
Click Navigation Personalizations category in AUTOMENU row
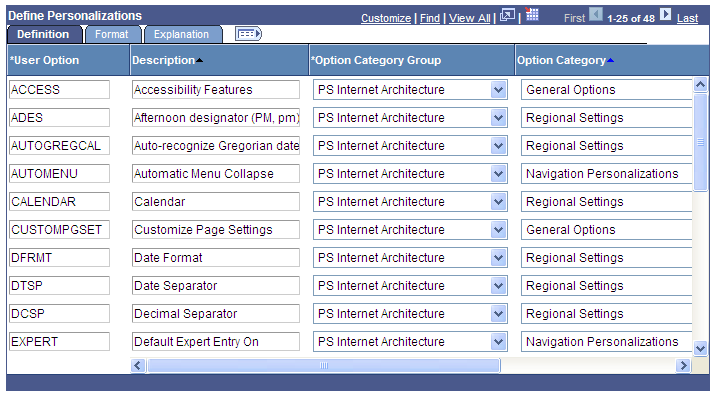(x=606, y=174)
